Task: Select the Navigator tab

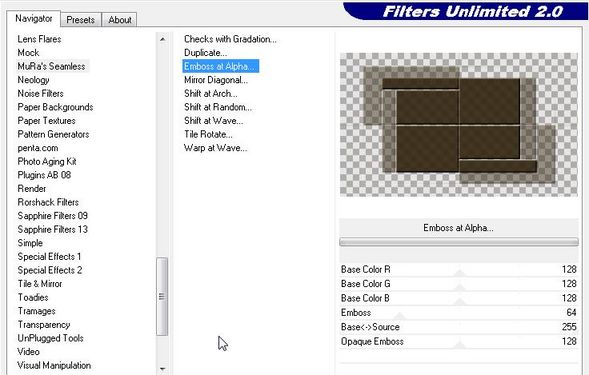Action: 33,18
